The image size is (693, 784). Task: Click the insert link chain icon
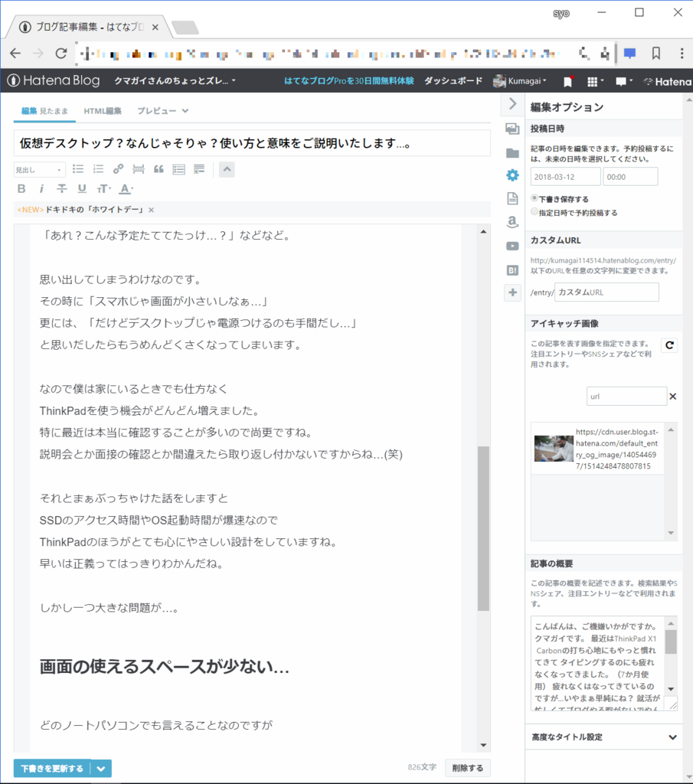(x=118, y=169)
